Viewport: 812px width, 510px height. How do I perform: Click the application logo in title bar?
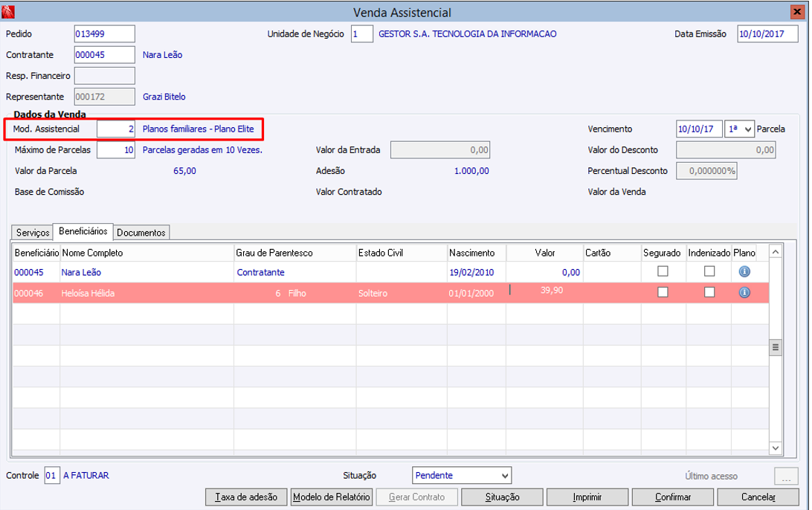coord(9,12)
